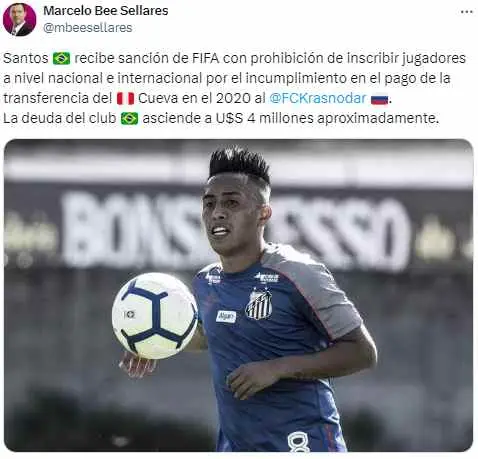Click the Santos crest on the jersey
Viewport: 478px width, 459px height.
[259, 304]
